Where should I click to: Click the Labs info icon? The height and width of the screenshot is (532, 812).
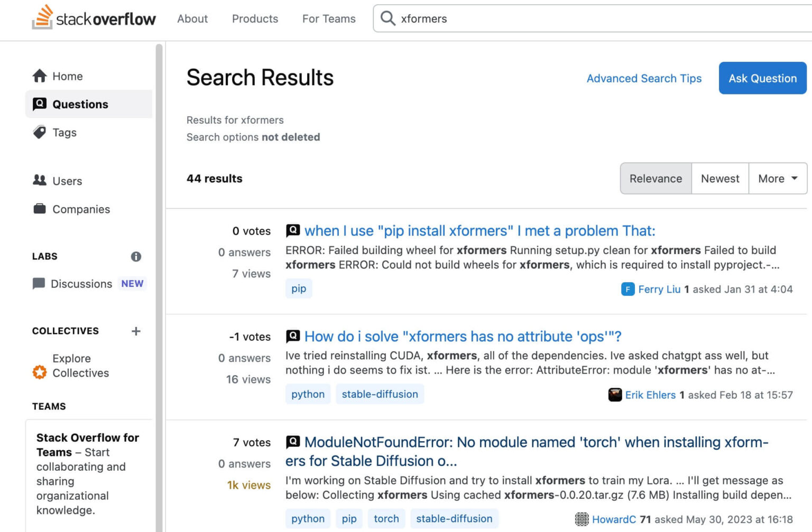click(136, 257)
